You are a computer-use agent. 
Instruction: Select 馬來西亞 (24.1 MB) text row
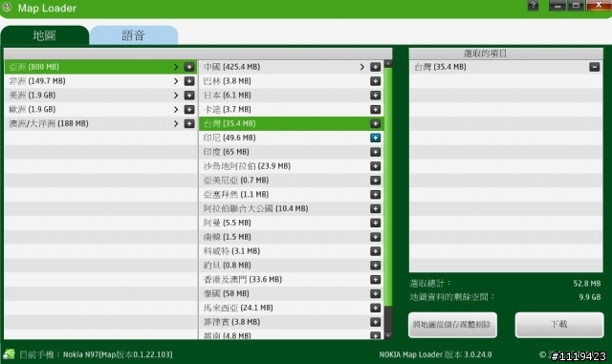coord(238,308)
